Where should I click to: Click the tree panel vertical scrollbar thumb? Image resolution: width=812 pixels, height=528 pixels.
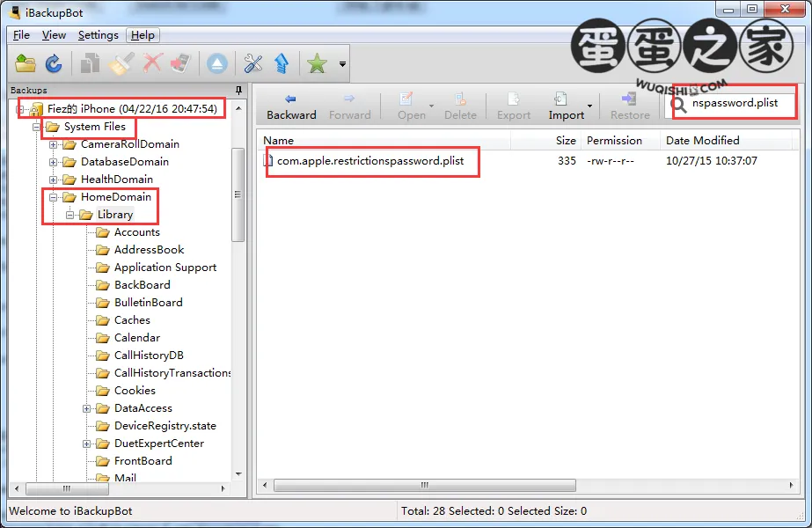point(238,194)
